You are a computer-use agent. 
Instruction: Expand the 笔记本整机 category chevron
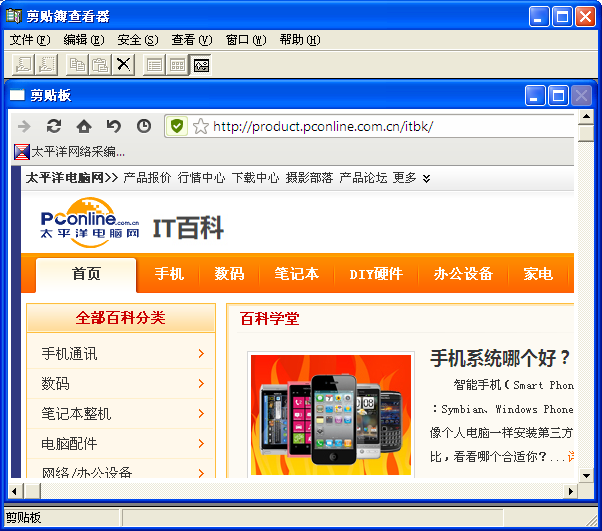point(201,414)
